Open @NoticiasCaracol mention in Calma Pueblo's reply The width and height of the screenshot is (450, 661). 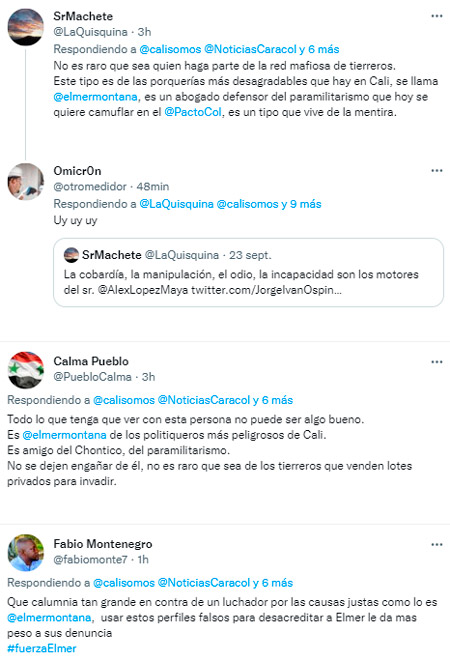click(204, 400)
